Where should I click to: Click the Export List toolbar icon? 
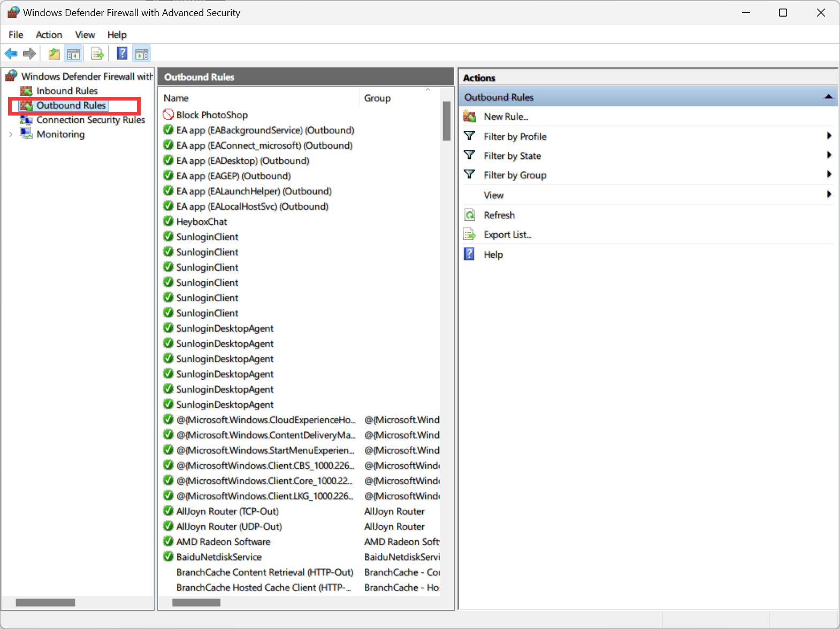97,53
